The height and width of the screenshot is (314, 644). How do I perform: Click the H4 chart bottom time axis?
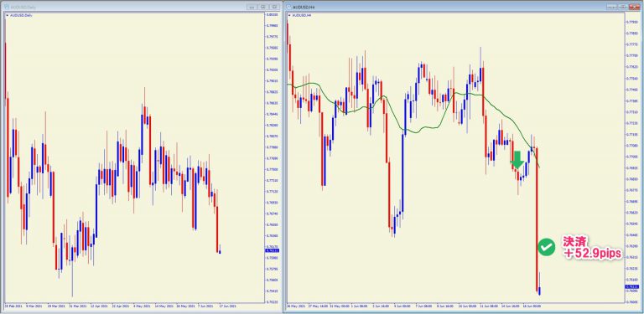coord(454,306)
